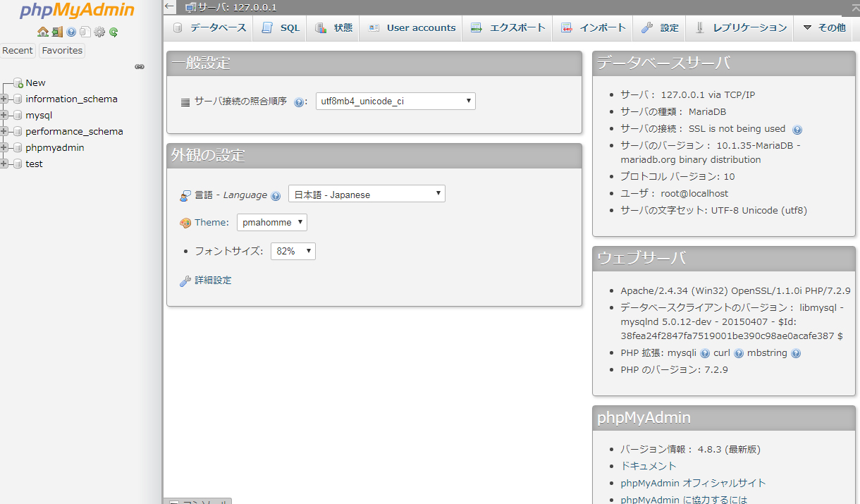The height and width of the screenshot is (504, 860).
Task: Collapse navigation panel with left arrow
Action: pos(169,6)
